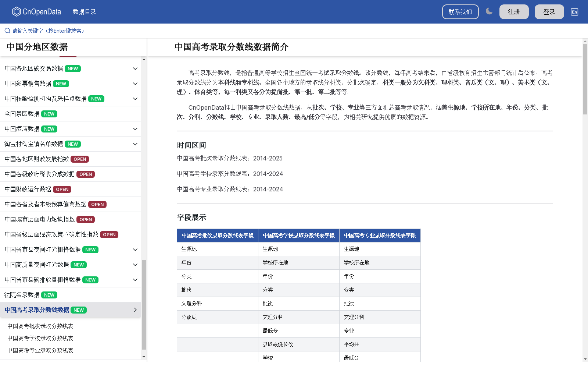Click the 联系我们 button
This screenshot has height=368, width=588.
click(460, 11)
